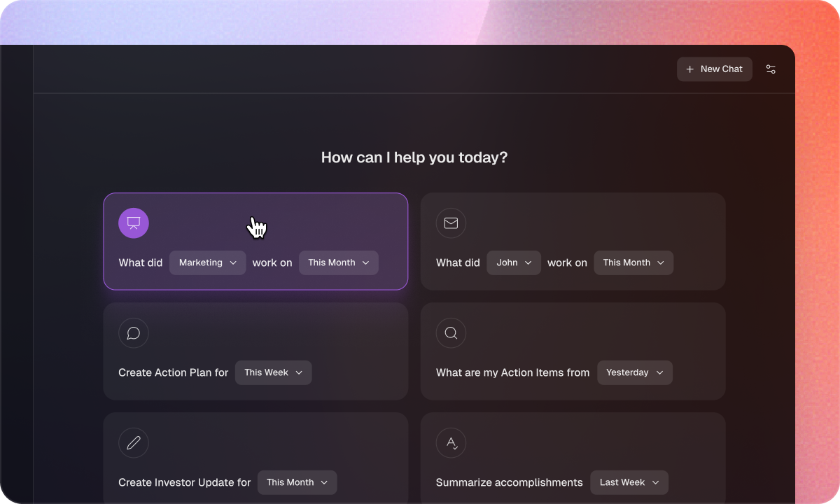Select "What are my Action Items from" text
This screenshot has height=504, width=840.
pyautogui.click(x=512, y=372)
